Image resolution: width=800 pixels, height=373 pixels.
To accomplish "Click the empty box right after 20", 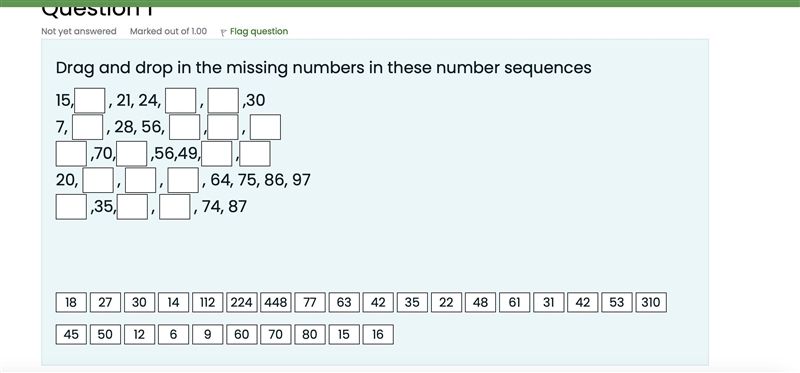I will point(98,180).
